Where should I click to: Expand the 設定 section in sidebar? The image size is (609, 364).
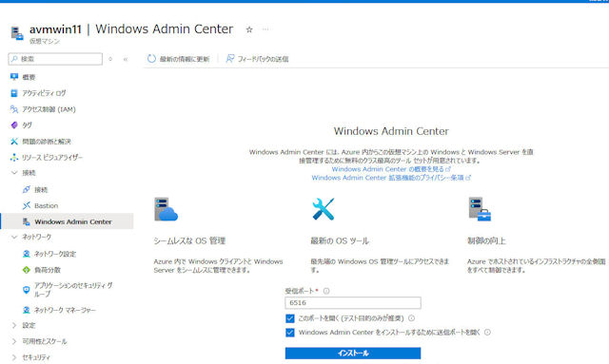14,325
